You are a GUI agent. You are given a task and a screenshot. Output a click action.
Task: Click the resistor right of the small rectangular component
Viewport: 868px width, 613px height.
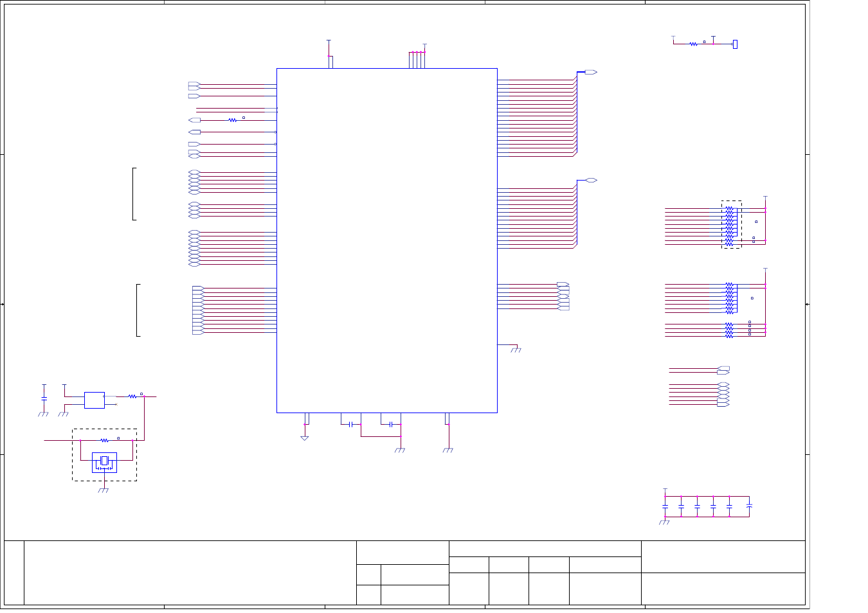click(x=132, y=396)
